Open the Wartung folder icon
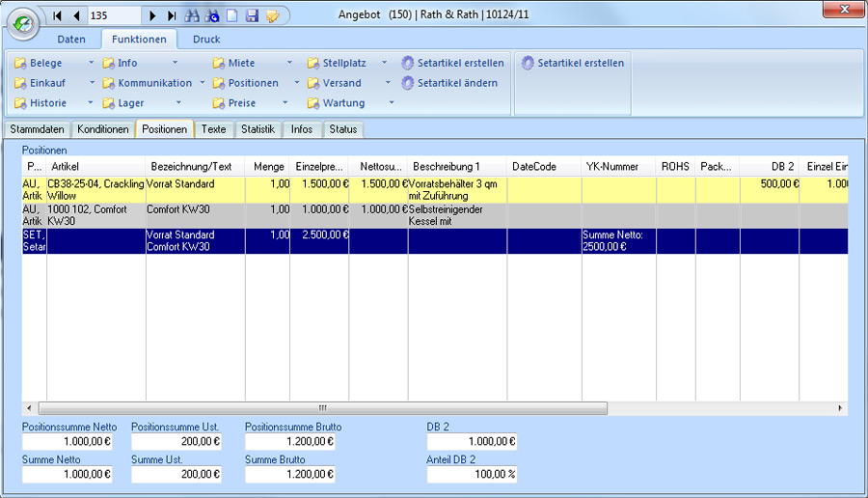868x498 pixels. pyautogui.click(x=313, y=103)
